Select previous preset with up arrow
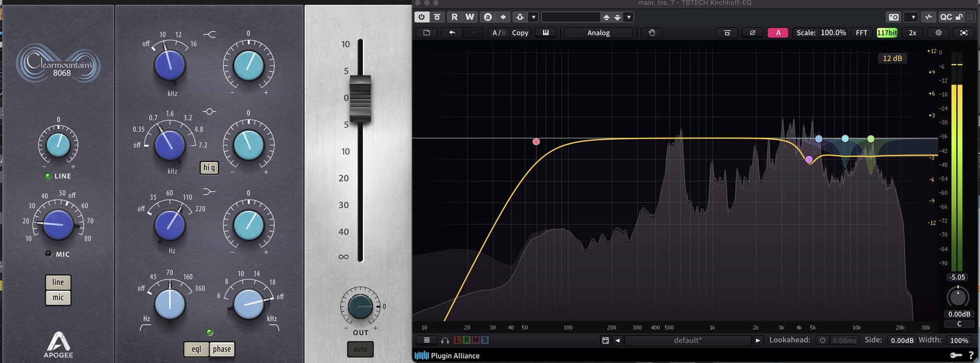The width and height of the screenshot is (980, 363). coord(606,17)
